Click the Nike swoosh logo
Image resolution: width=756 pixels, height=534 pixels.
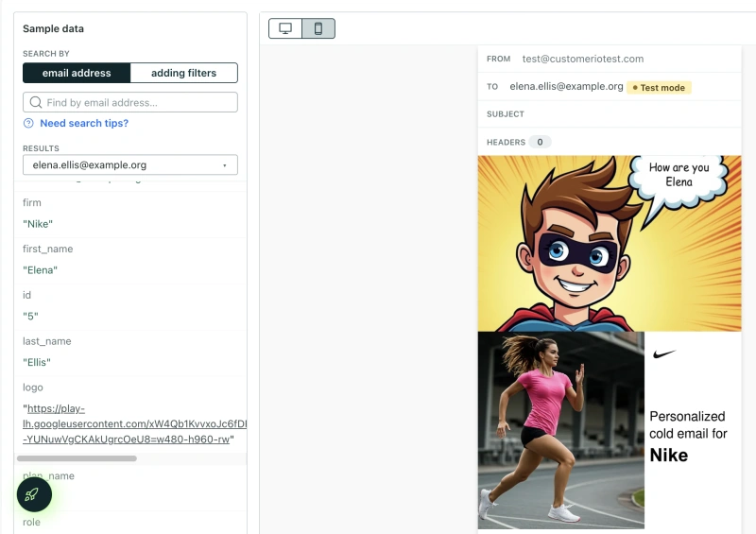click(664, 354)
